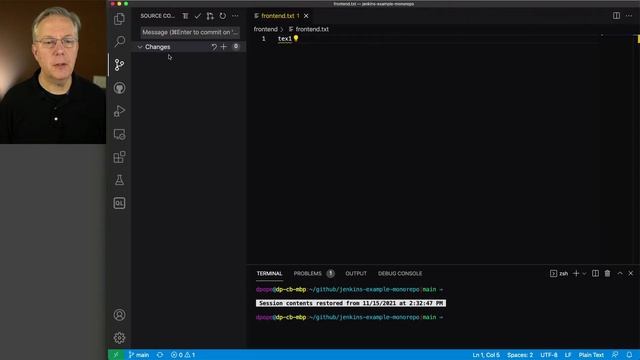This screenshot has height=360, width=640.
Task: Change encoding via UTF-8 status item
Action: click(549, 355)
